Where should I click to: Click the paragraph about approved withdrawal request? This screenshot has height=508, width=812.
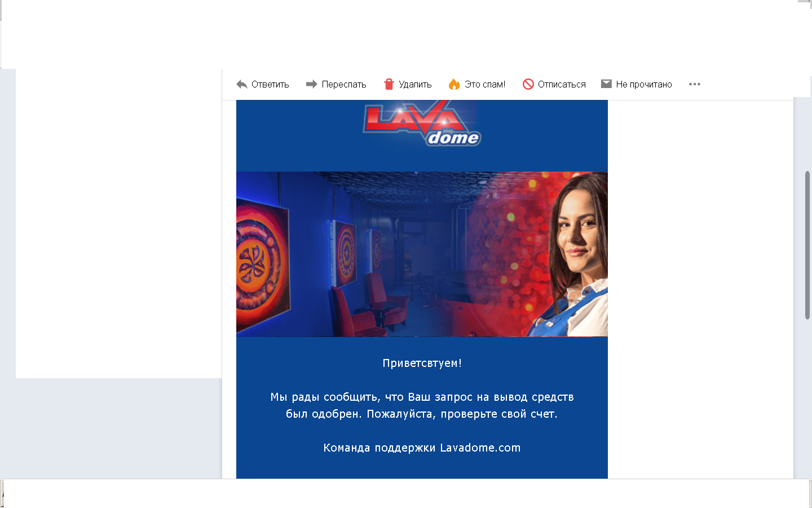[x=422, y=405]
